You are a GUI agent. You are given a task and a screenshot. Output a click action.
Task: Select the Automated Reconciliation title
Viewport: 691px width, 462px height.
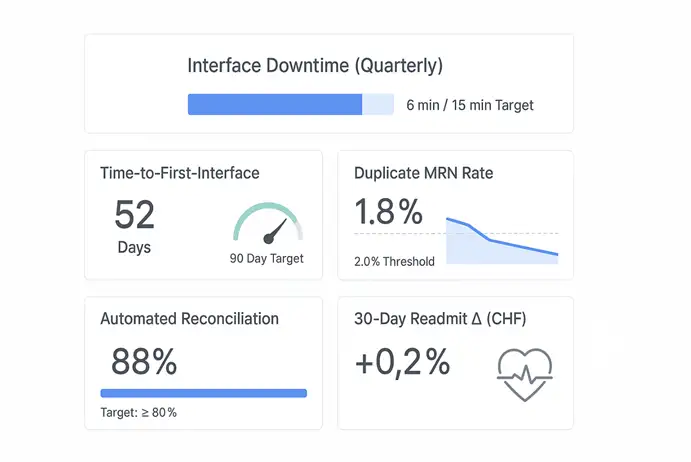pos(189,319)
